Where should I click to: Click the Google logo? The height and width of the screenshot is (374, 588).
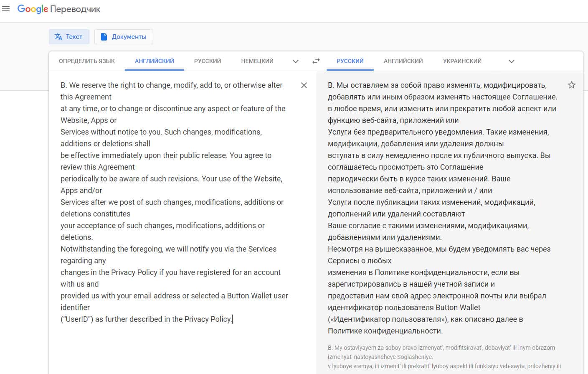33,9
